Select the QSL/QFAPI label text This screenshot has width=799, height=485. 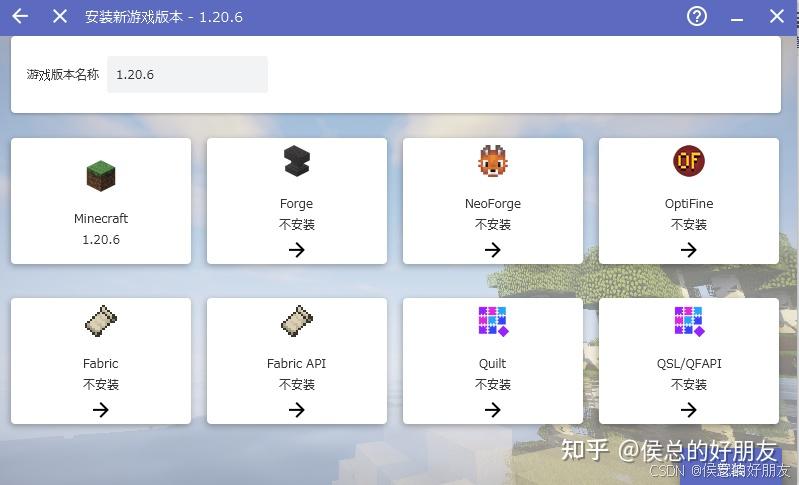click(x=689, y=364)
